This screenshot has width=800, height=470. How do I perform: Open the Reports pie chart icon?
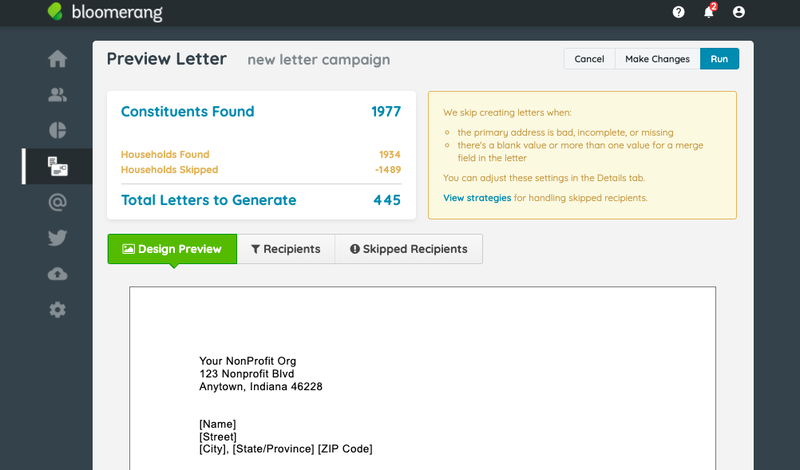coord(57,130)
